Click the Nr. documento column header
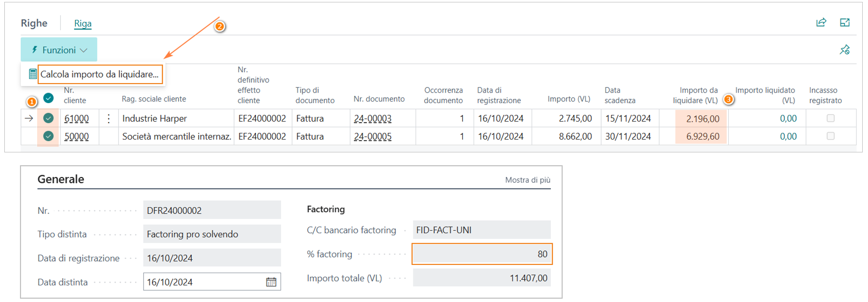 (x=379, y=99)
